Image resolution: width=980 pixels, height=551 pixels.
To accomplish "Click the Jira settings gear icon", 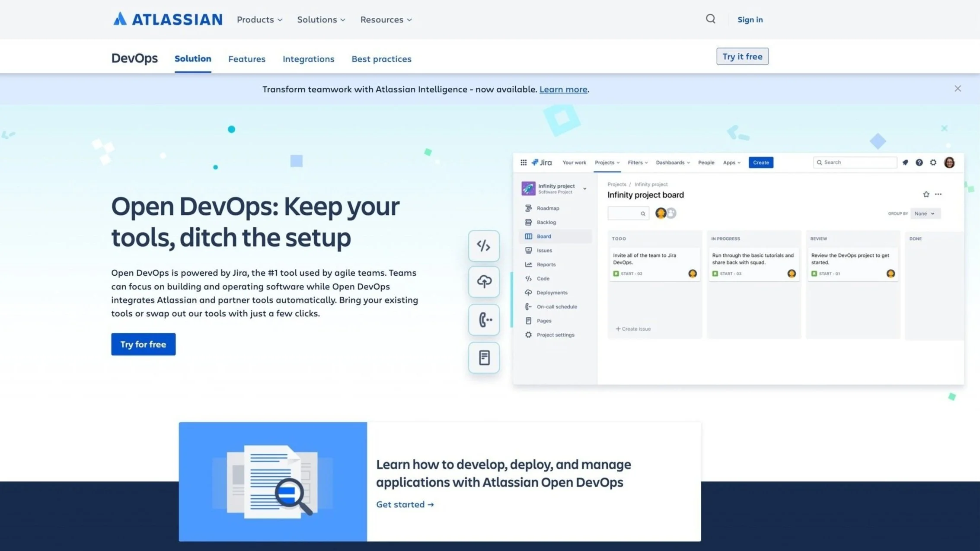I will tap(933, 162).
